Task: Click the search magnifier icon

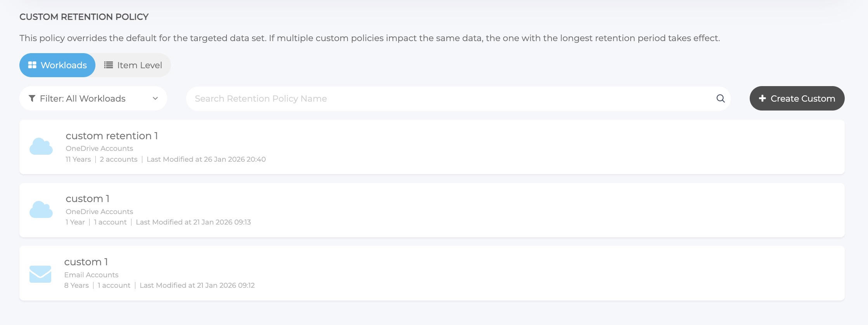Action: pyautogui.click(x=720, y=99)
